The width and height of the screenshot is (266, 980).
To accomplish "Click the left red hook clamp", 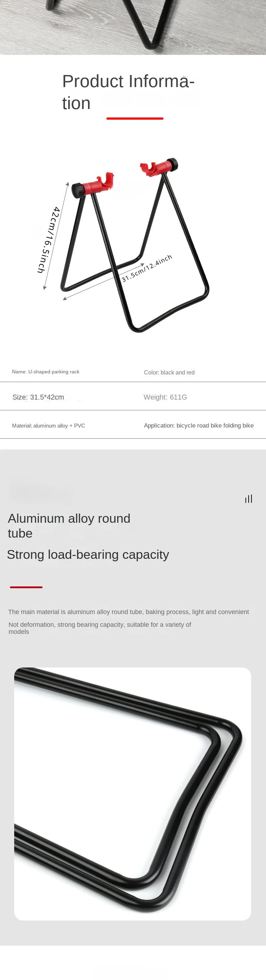I will (104, 183).
